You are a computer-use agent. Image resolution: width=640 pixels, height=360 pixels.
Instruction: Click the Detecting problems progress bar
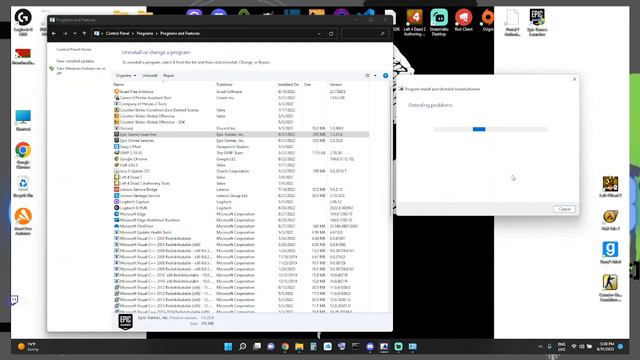point(491,129)
